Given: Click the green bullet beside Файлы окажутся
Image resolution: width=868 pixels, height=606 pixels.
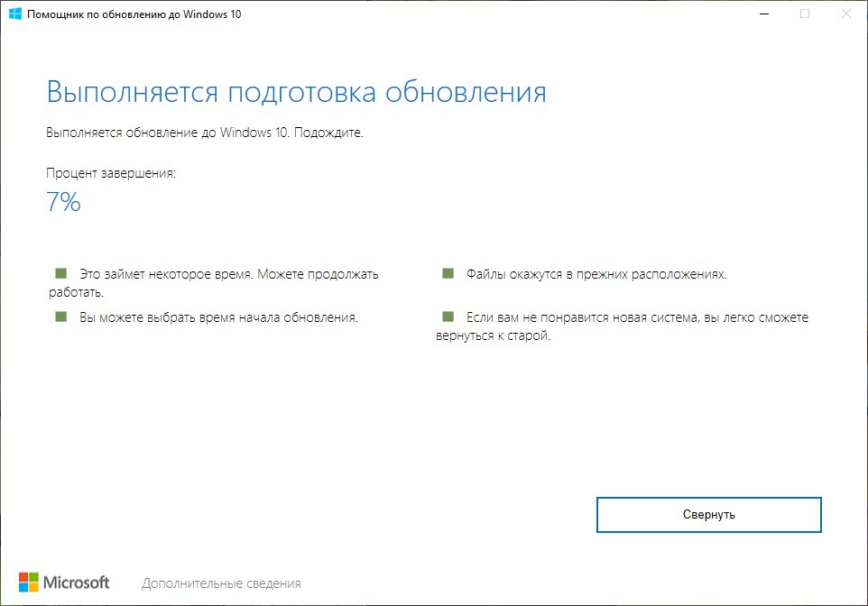Looking at the screenshot, I should coord(448,273).
